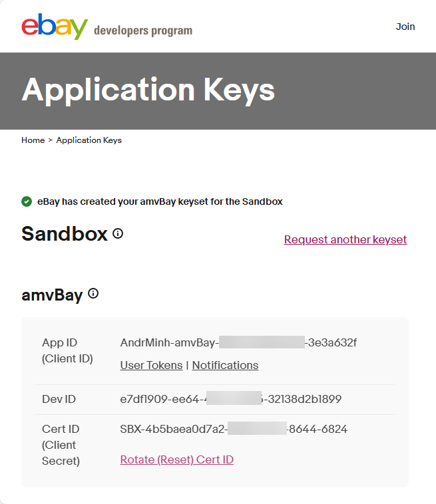Image resolution: width=436 pixels, height=504 pixels.
Task: Click the info icon next to Sandbox
Action: coord(118,233)
